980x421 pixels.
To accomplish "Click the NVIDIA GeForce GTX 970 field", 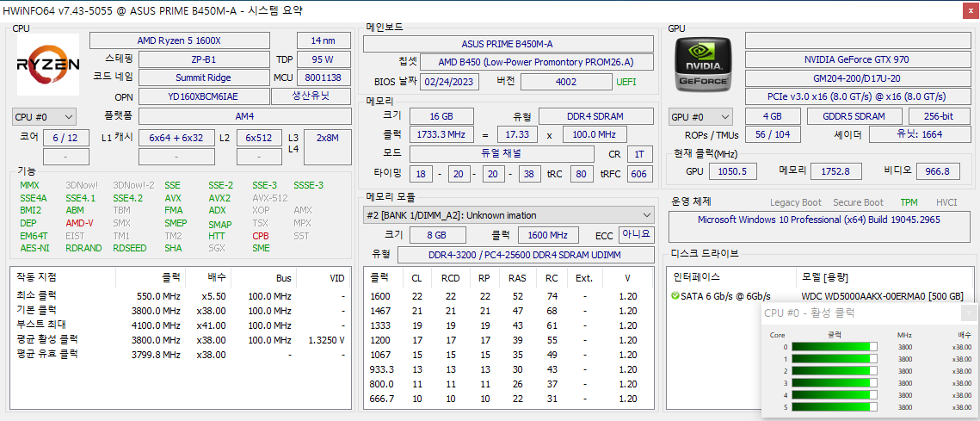I will [856, 59].
